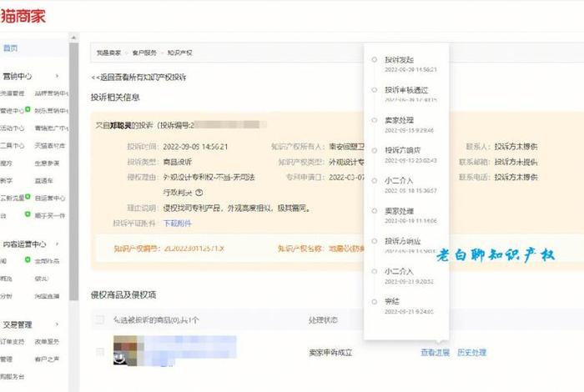Click the 历史处理 link

point(471,352)
